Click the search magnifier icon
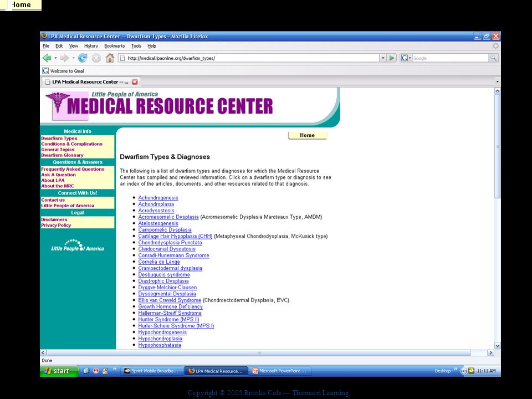This screenshot has height=399, width=532. click(x=493, y=58)
